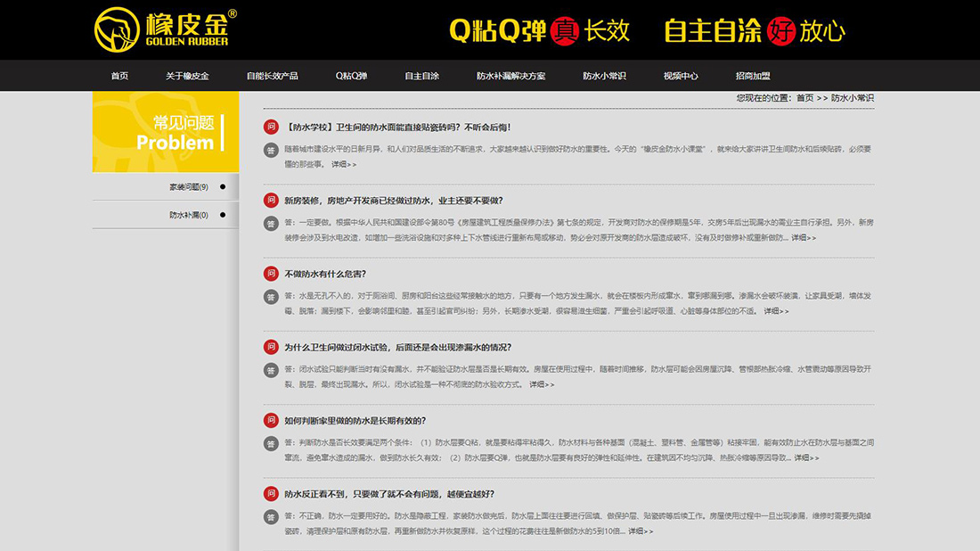Open question title 不做防水有什么危害?
Viewport: 980px width, 551px height.
point(325,274)
